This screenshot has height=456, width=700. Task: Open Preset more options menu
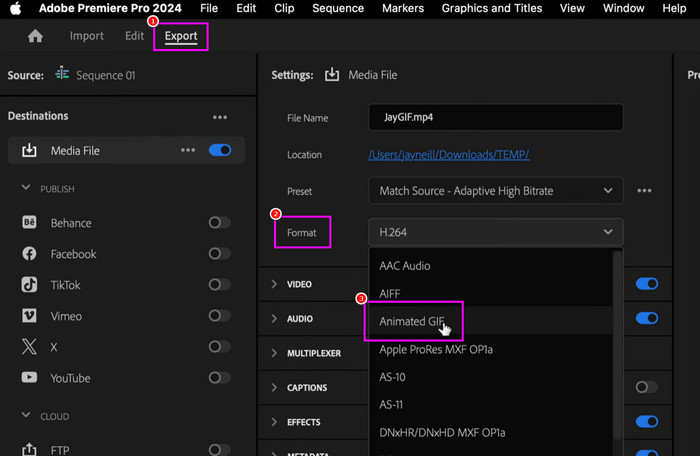click(x=644, y=191)
